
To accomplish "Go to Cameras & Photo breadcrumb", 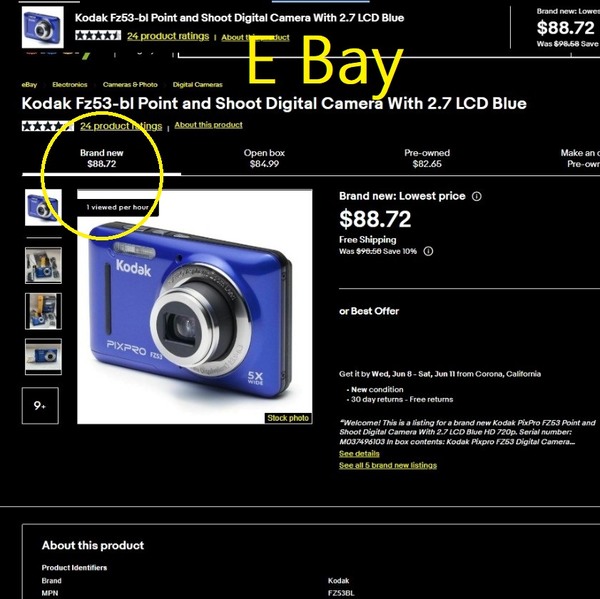I will 130,85.
